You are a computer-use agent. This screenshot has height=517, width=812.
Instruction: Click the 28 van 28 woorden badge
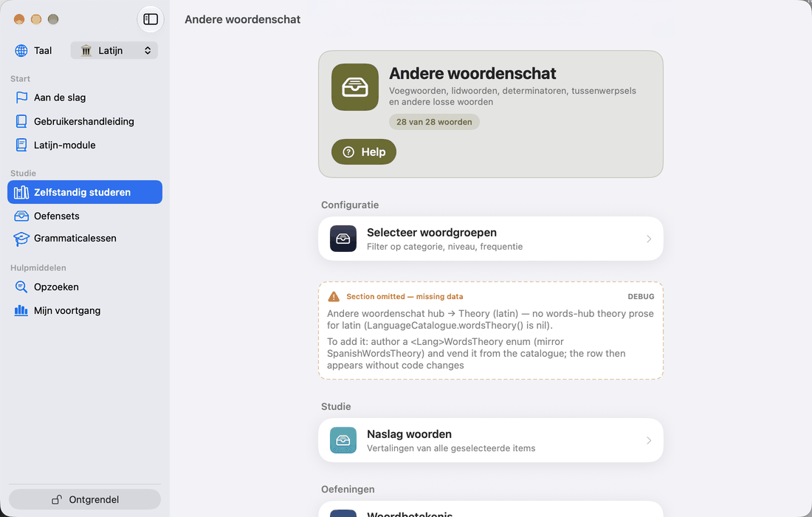434,122
